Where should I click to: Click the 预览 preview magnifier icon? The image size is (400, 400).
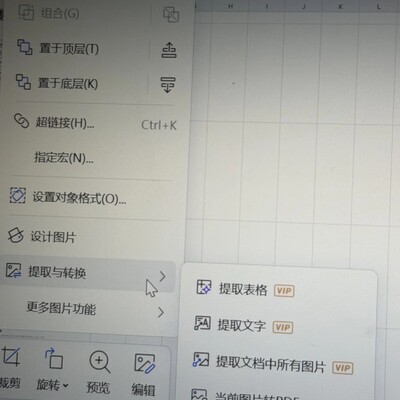coord(99,362)
